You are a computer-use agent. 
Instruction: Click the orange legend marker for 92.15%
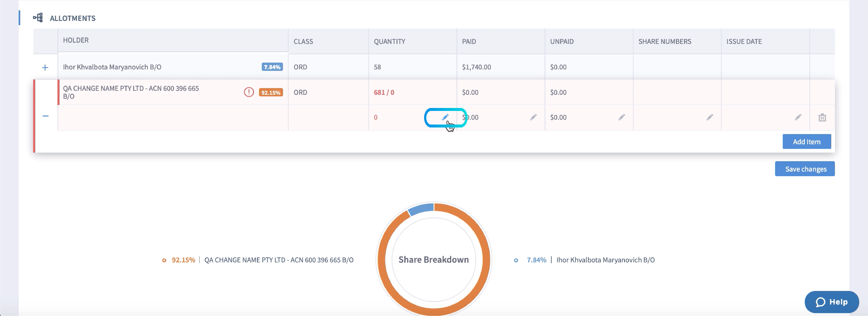[x=164, y=260]
